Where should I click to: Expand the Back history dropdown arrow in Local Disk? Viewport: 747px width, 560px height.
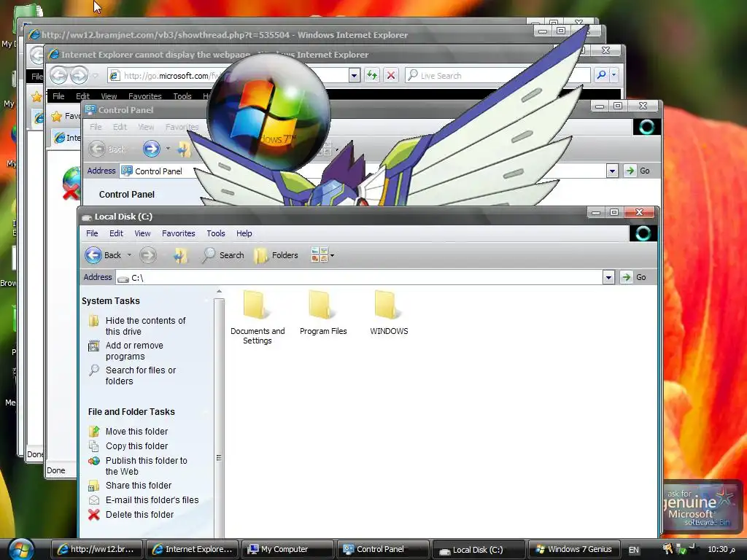click(x=129, y=255)
